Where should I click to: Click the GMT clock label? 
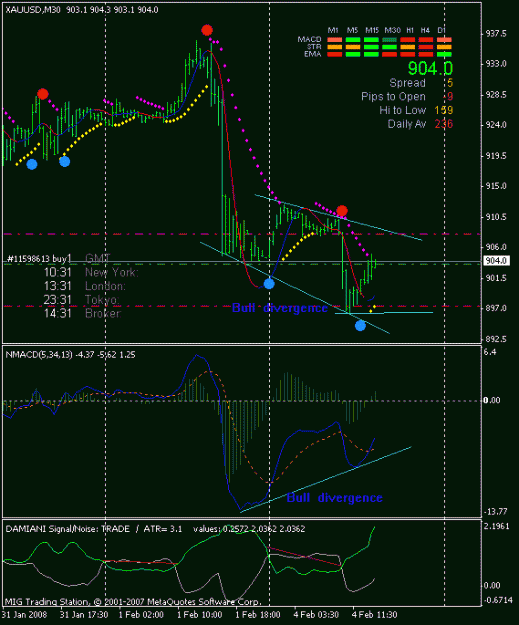pyautogui.click(x=98, y=259)
